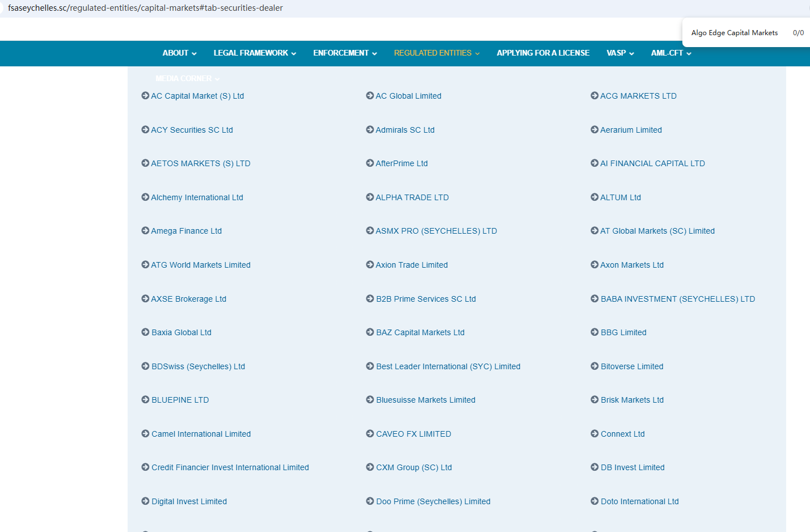Click the arrow icon beside Bitoverse Limited
This screenshot has height=532, width=810.
pyautogui.click(x=594, y=366)
